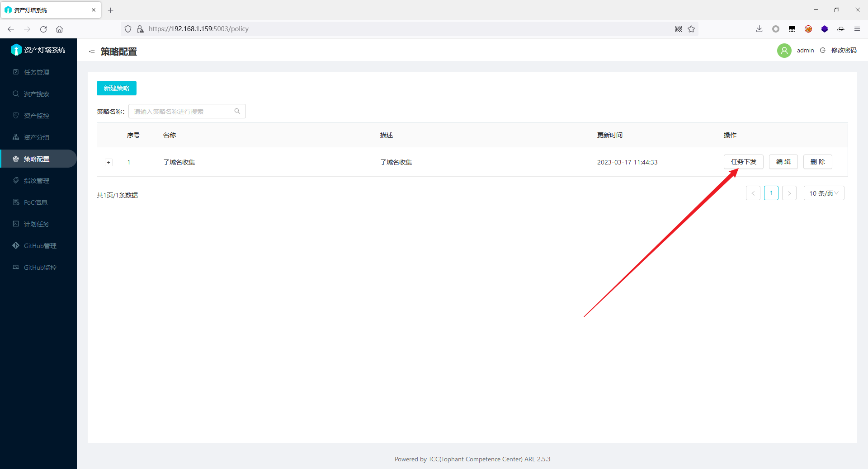The width and height of the screenshot is (868, 469).
Task: Click the URL address bar
Action: tap(409, 29)
